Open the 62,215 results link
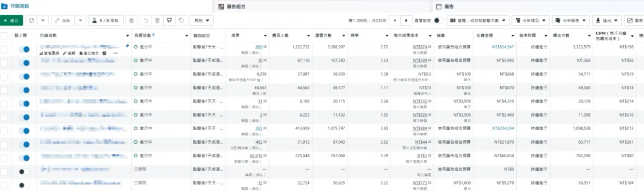 [x=257, y=155]
